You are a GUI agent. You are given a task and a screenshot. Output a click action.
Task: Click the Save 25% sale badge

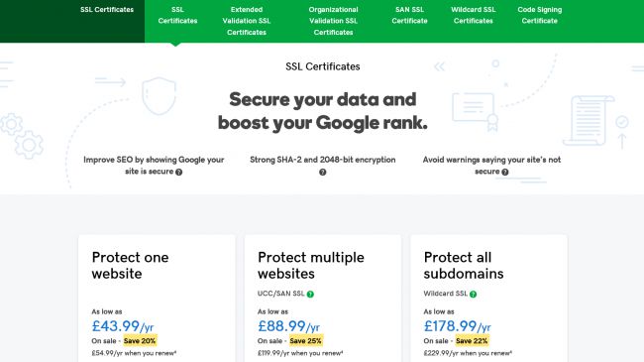pyautogui.click(x=305, y=340)
